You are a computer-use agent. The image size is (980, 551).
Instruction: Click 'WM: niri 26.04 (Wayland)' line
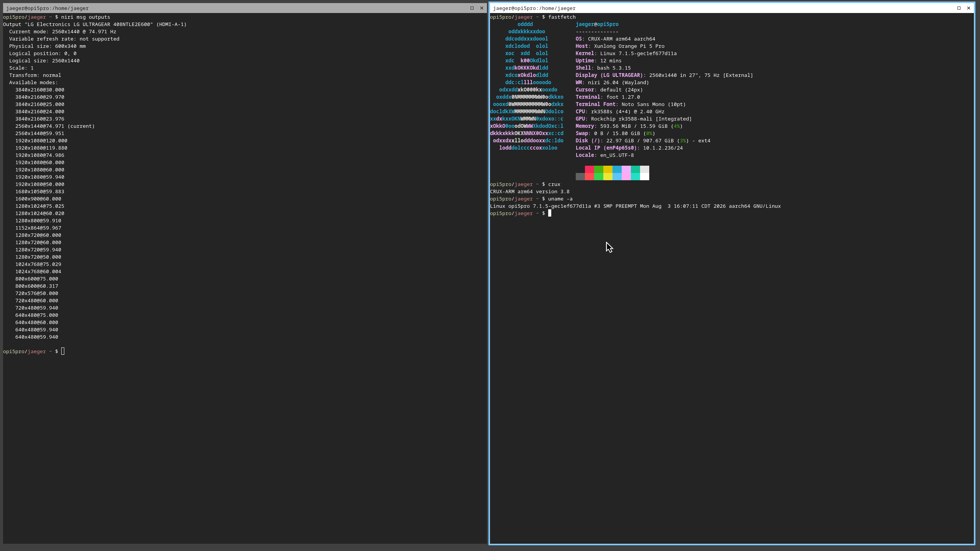tap(612, 83)
